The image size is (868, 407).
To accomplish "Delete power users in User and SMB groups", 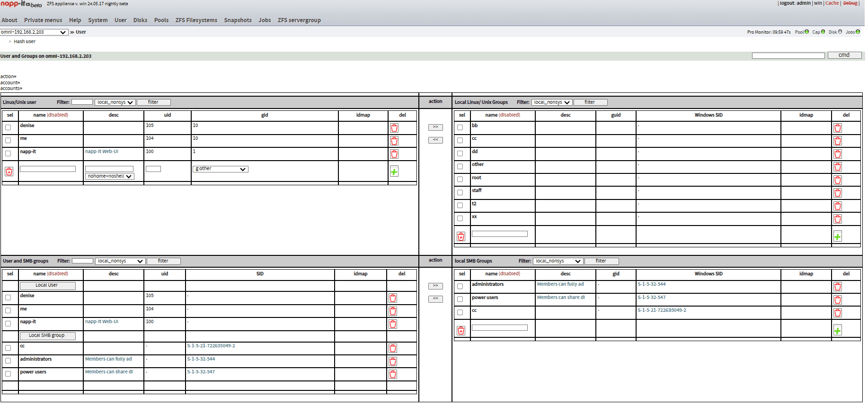I will 393,374.
